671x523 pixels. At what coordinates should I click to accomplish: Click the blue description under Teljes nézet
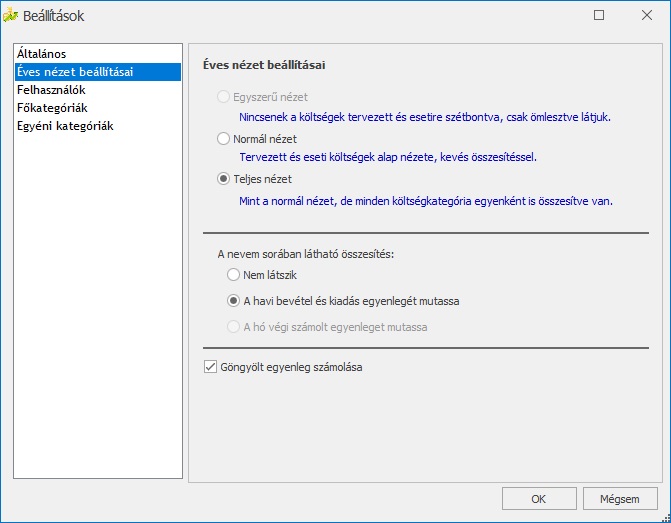pos(422,200)
